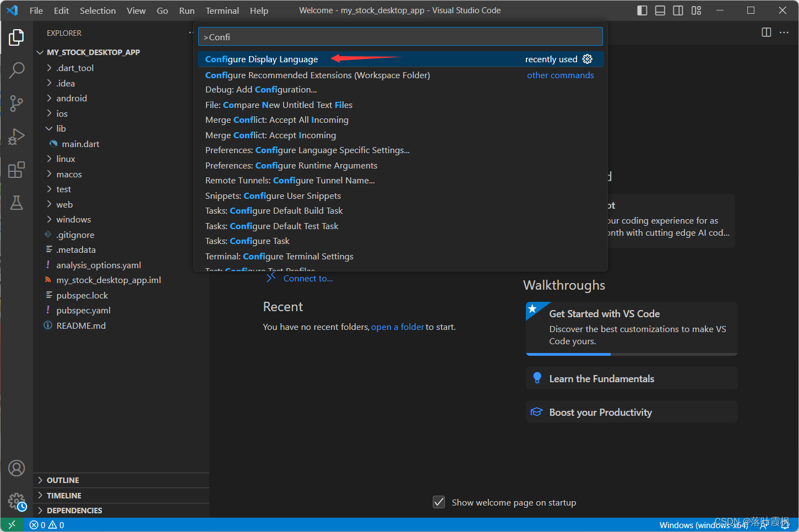Open Boost your Productivity walkthrough
Viewport: 799px width, 532px height.
(x=632, y=412)
